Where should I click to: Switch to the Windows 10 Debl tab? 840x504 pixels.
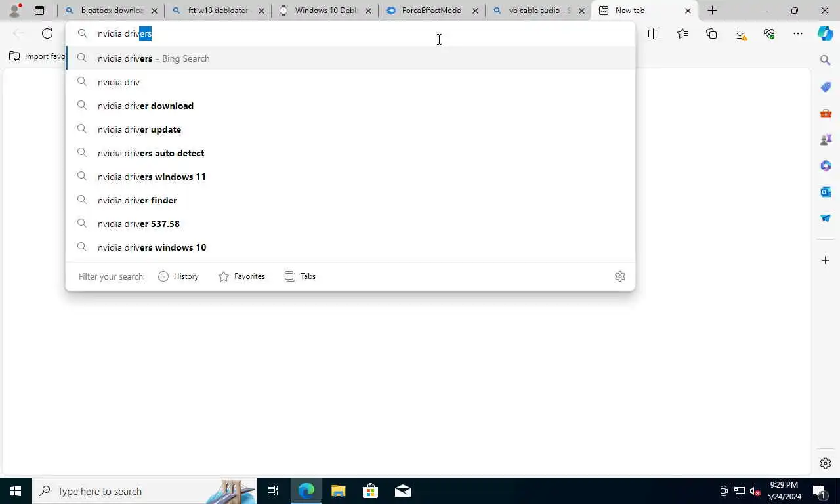click(x=325, y=10)
